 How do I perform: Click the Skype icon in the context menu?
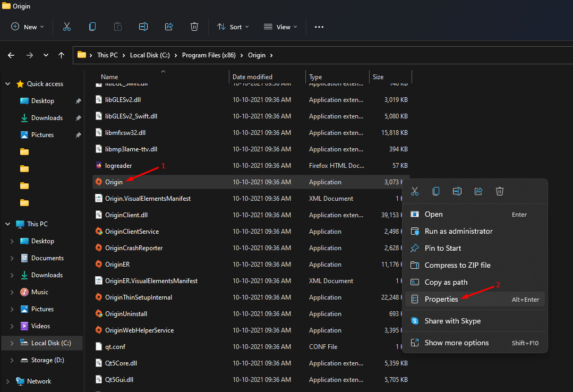pos(414,321)
